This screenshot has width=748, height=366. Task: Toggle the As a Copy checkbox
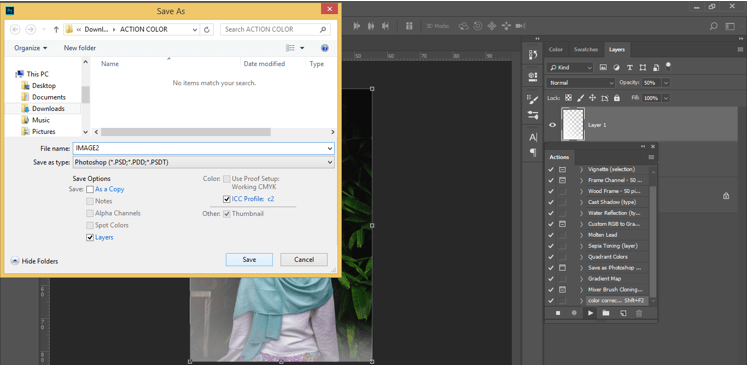tap(90, 189)
